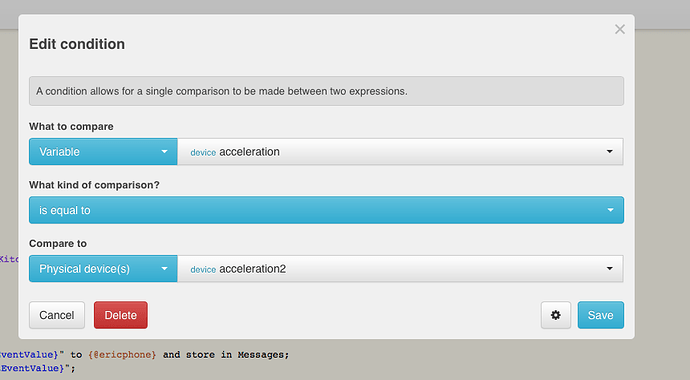Click the arrow beside device acceleration
690x380 pixels.
coord(609,152)
